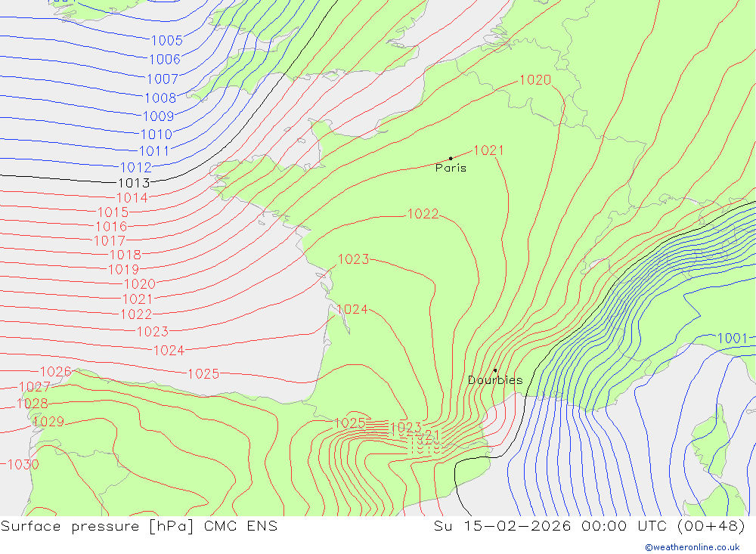Click the blue 1006 isobar label
The width and height of the screenshot is (756, 554).
coord(164,59)
